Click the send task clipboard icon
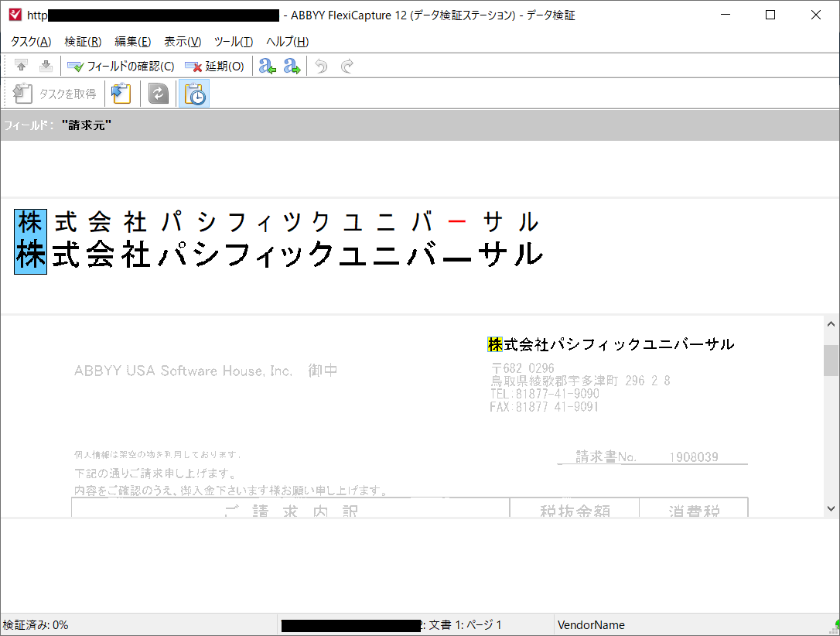The width and height of the screenshot is (840, 636). (x=121, y=94)
